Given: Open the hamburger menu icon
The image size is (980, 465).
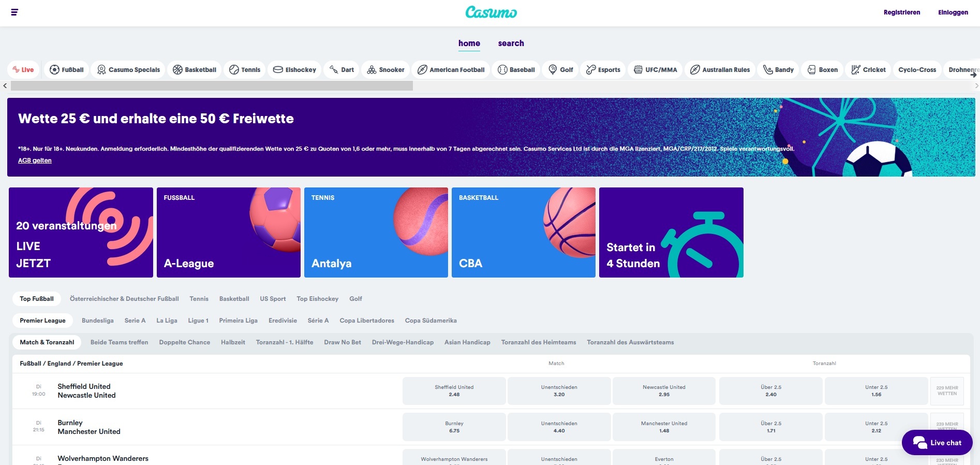Looking at the screenshot, I should [x=14, y=12].
